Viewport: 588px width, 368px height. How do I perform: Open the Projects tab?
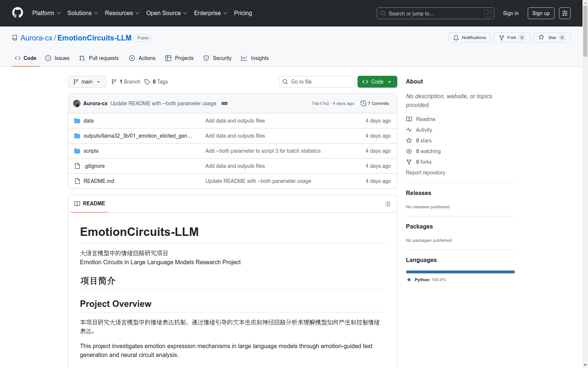coord(179,58)
